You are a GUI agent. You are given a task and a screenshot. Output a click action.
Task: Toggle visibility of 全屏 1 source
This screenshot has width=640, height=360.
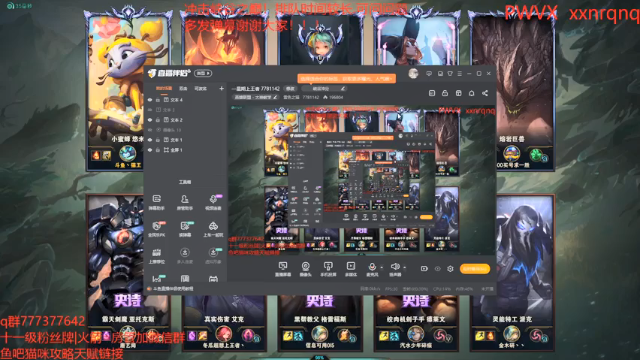point(150,150)
